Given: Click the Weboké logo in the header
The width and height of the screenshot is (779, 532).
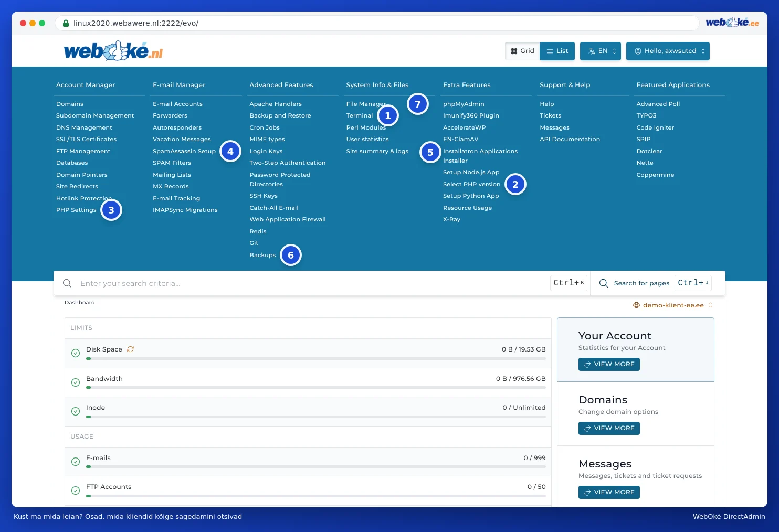Looking at the screenshot, I should click(x=113, y=51).
